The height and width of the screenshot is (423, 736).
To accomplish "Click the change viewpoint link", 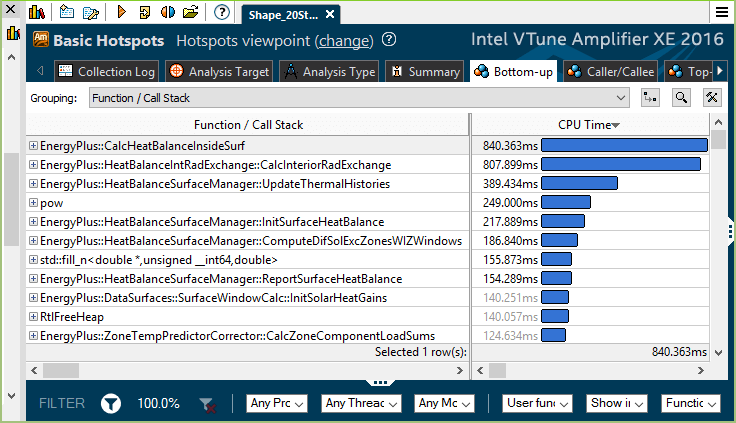I will click(345, 41).
